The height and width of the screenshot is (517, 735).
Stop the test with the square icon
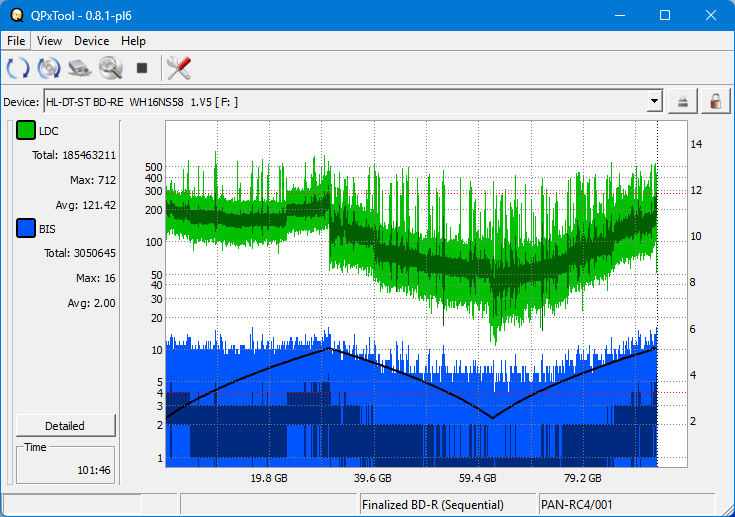(142, 68)
